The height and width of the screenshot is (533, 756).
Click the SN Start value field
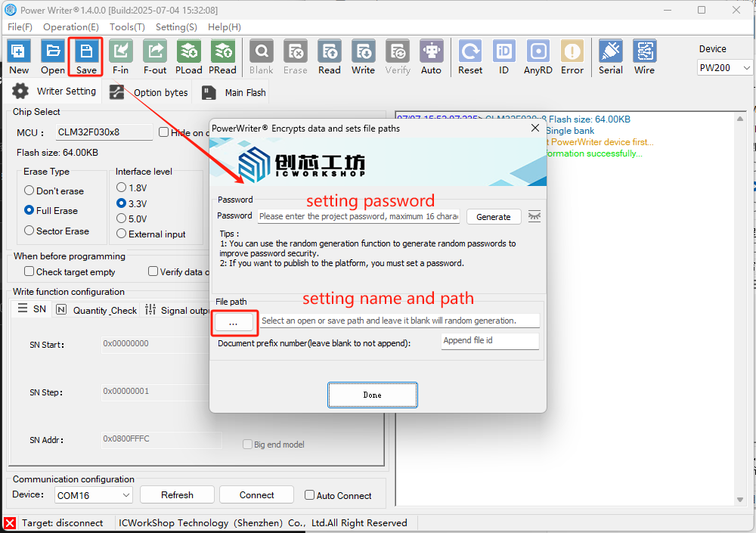click(155, 344)
